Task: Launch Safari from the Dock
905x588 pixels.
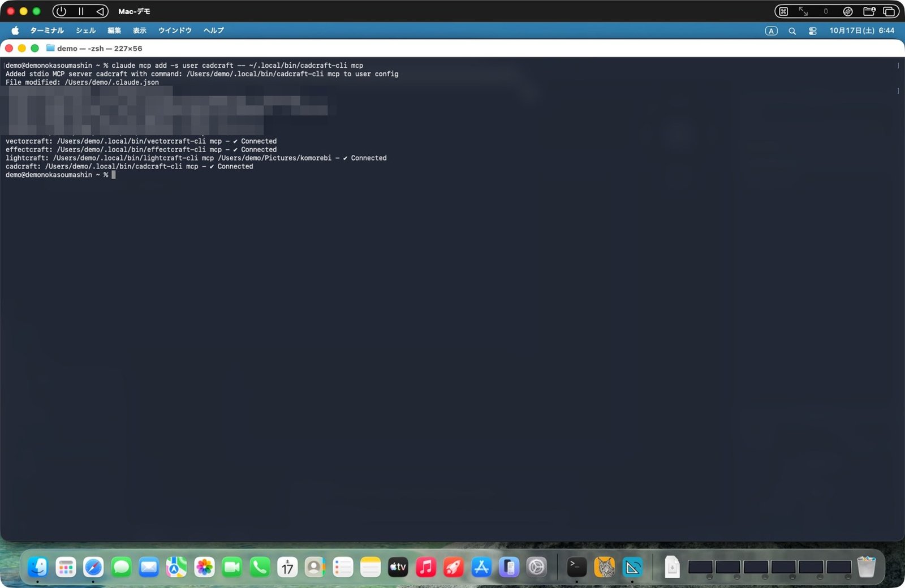Action: 93,567
